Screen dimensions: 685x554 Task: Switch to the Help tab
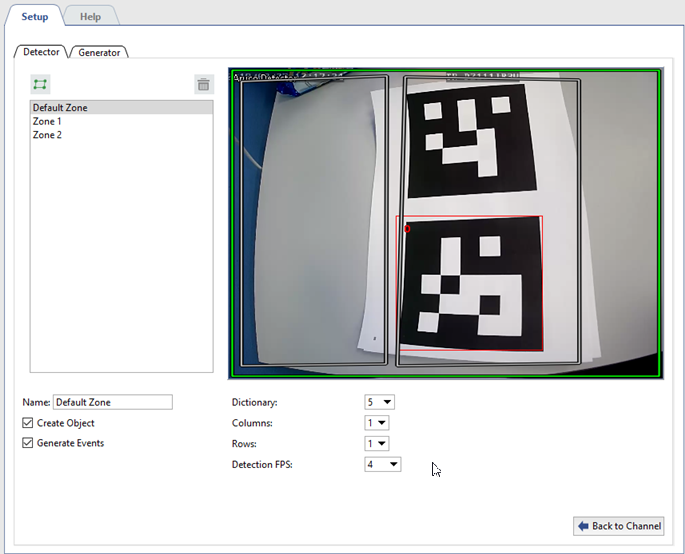90,16
